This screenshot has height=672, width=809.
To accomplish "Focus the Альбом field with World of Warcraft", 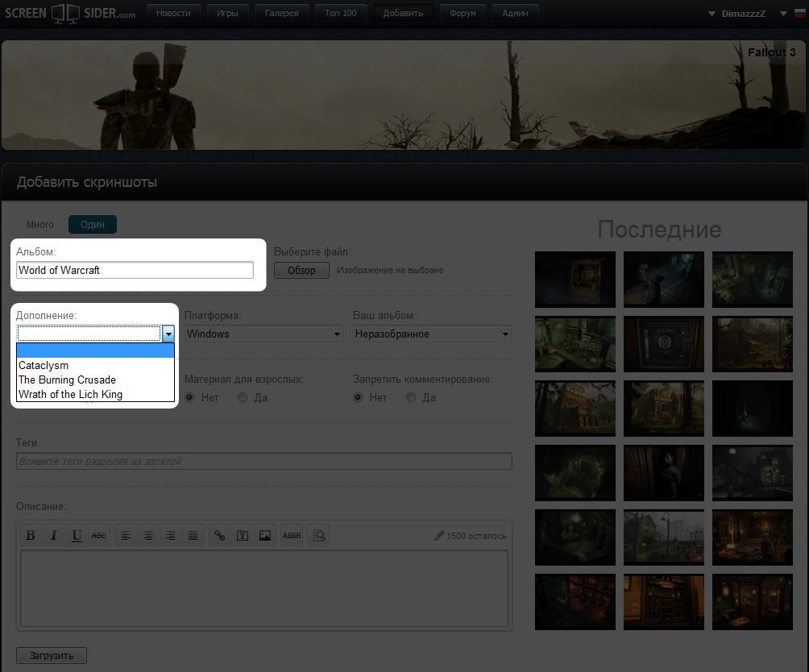I will click(135, 270).
